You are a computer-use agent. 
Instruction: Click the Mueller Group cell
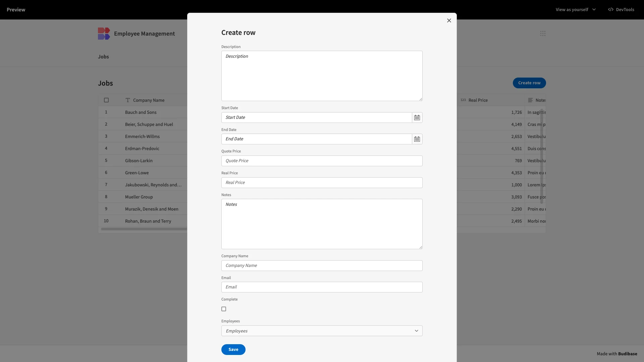pos(139,197)
